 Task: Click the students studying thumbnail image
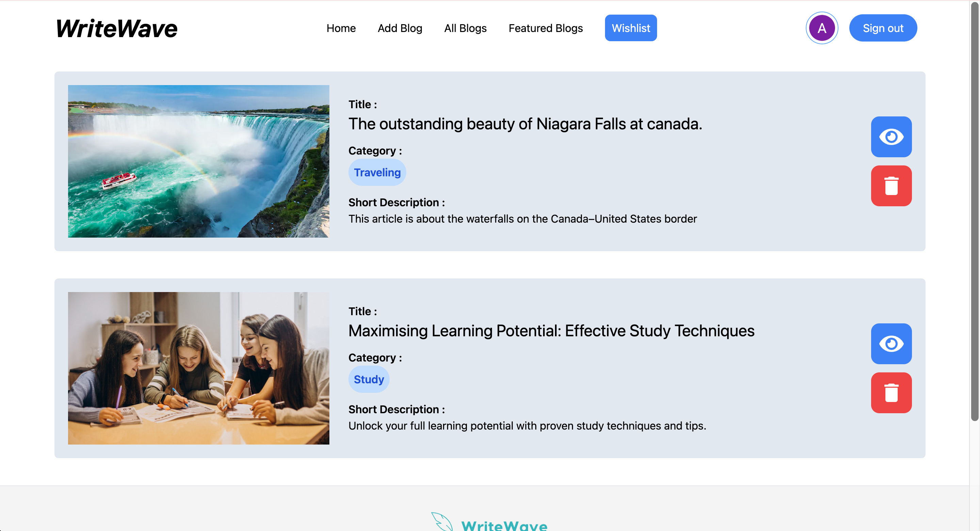point(199,368)
